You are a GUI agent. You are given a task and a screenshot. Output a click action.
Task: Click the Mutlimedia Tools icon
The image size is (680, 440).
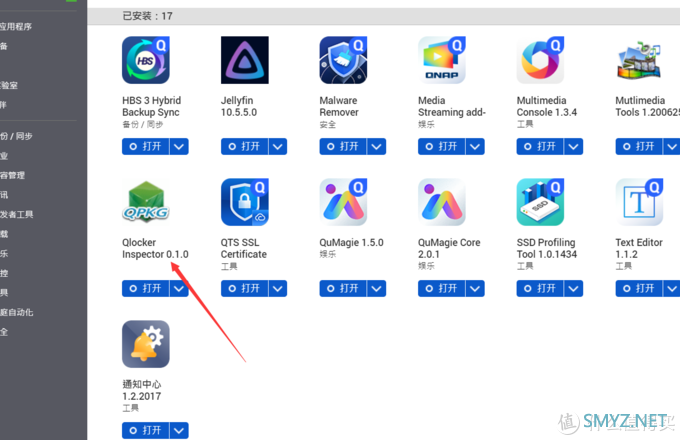coord(639,60)
